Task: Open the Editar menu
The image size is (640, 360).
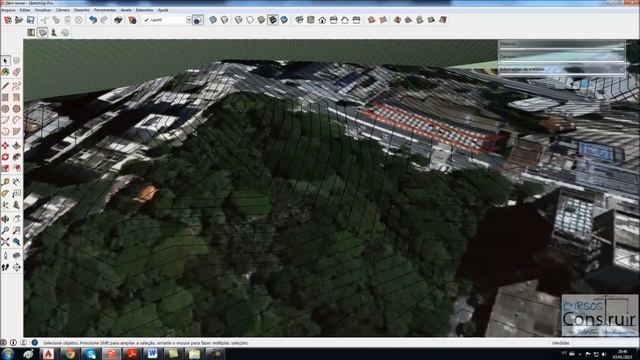Action: tap(25, 10)
